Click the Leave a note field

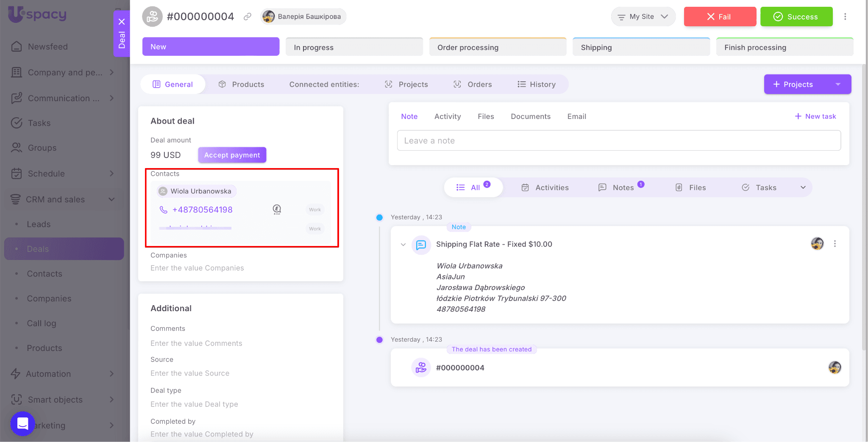(618, 141)
